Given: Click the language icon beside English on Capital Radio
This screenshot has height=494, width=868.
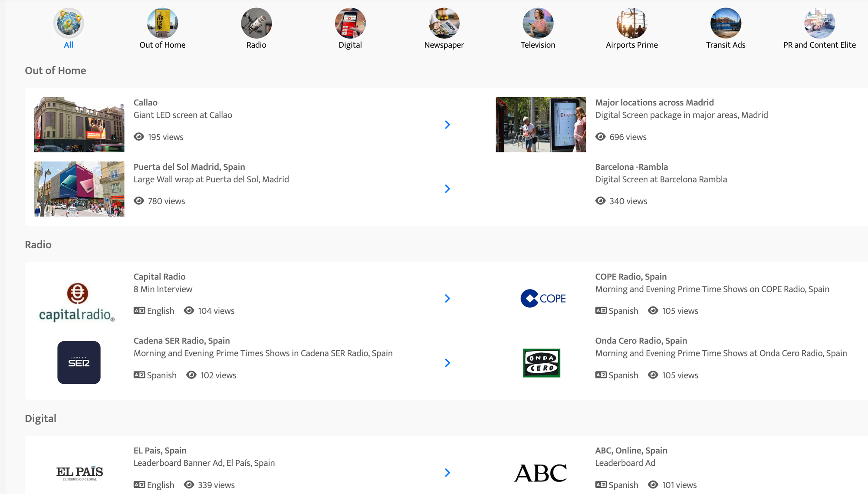Looking at the screenshot, I should [139, 310].
